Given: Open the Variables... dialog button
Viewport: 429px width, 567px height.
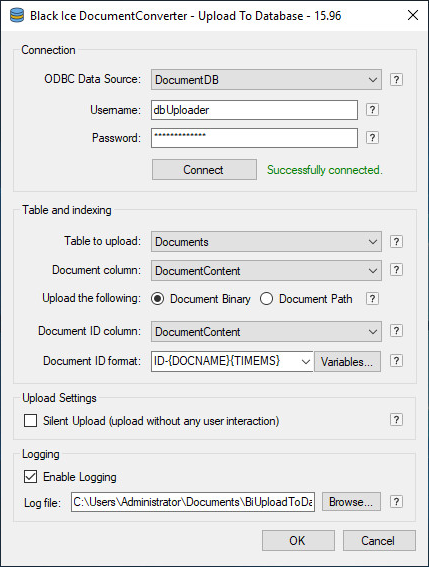Looking at the screenshot, I should (x=347, y=362).
